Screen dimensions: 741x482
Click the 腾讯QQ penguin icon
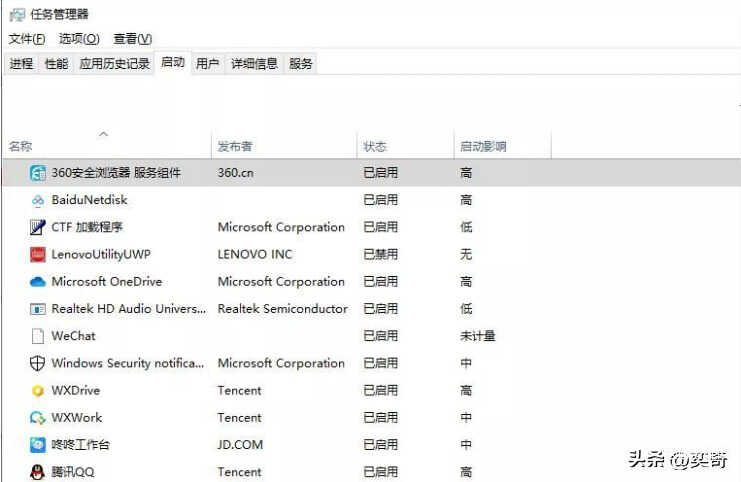38,472
